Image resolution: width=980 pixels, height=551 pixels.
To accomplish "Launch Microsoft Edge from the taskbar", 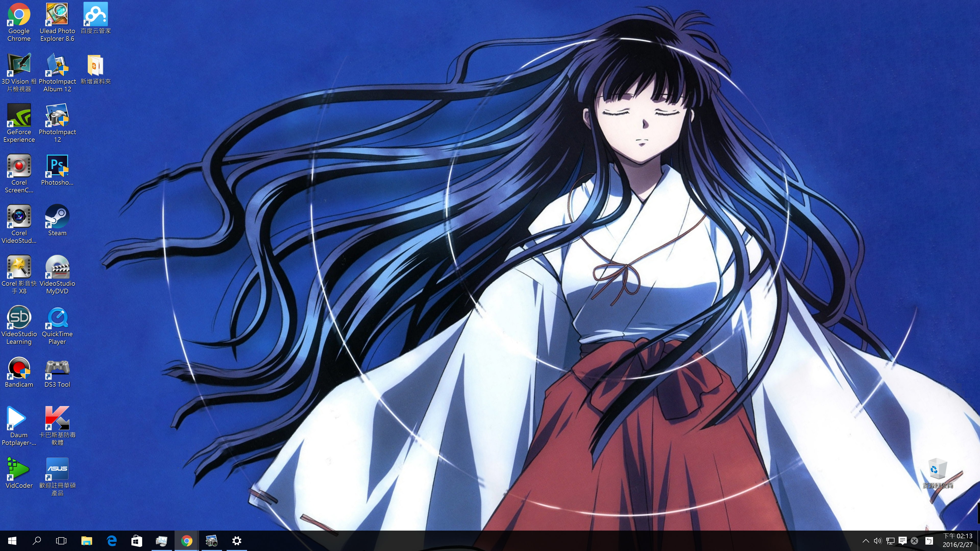I will coord(112,541).
